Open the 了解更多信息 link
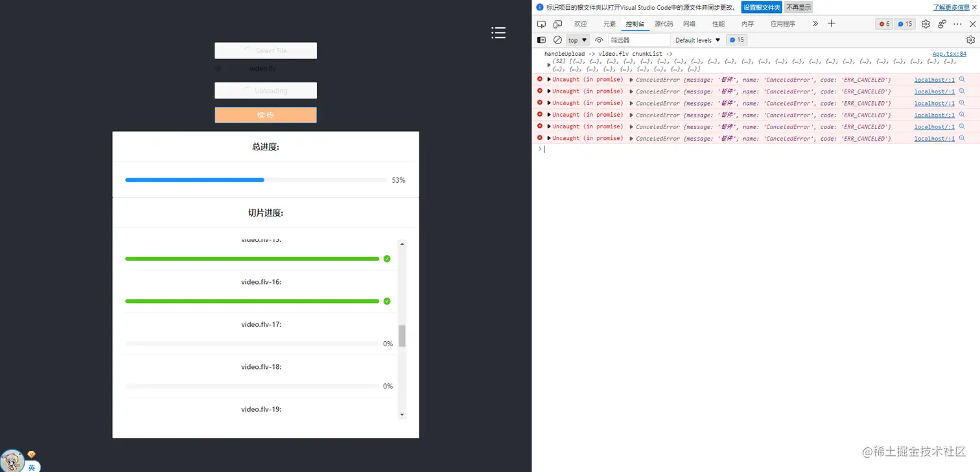This screenshot has height=472, width=980. click(950, 7)
